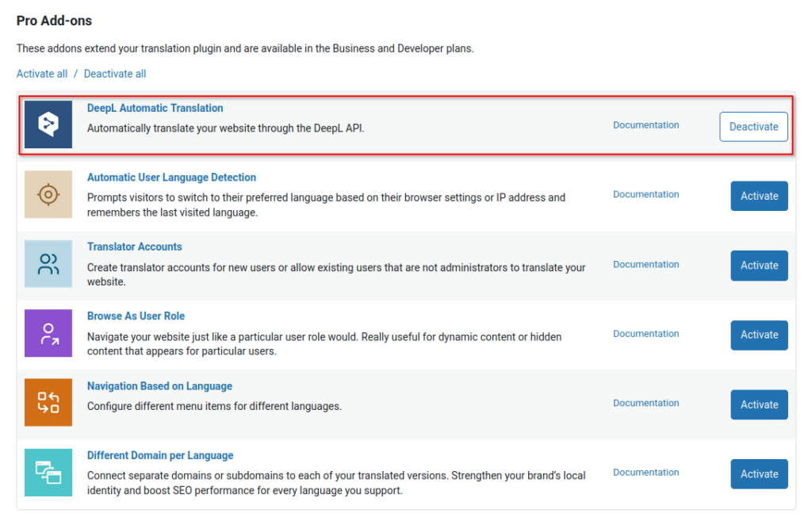Open Different Domain per Language documentation
The width and height of the screenshot is (812, 521).
coord(645,472)
